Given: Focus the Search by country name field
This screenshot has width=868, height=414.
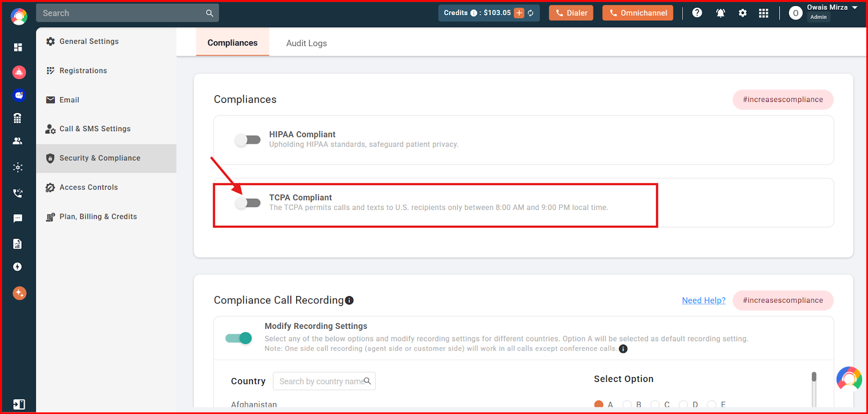Looking at the screenshot, I should (324, 381).
